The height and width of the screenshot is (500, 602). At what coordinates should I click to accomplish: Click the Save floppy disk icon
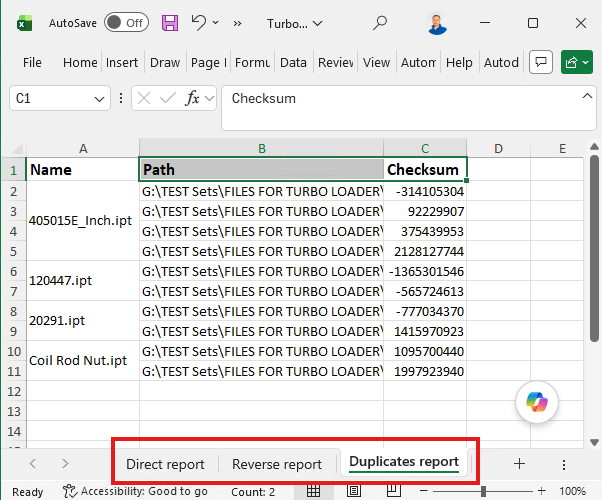170,23
